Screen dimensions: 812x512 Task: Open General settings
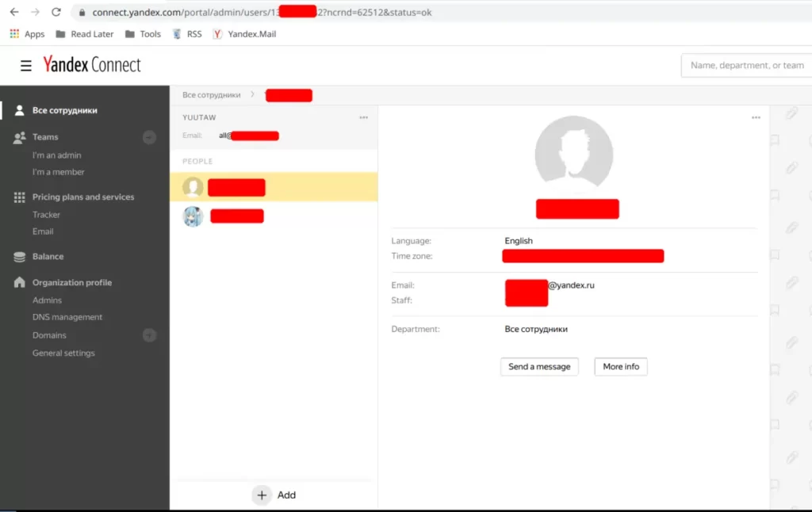(63, 353)
